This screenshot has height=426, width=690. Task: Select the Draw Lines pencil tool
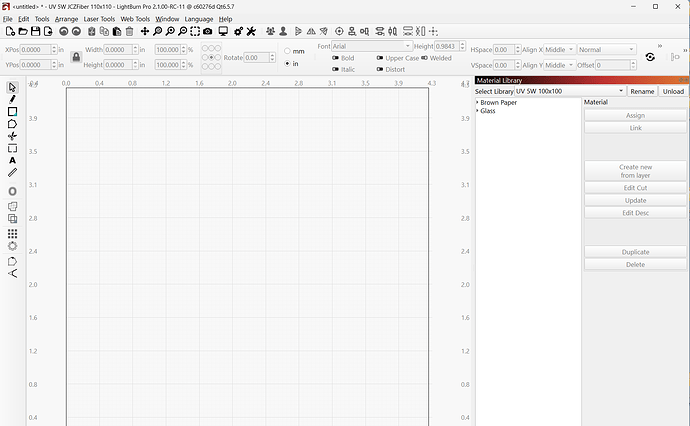coord(12,99)
